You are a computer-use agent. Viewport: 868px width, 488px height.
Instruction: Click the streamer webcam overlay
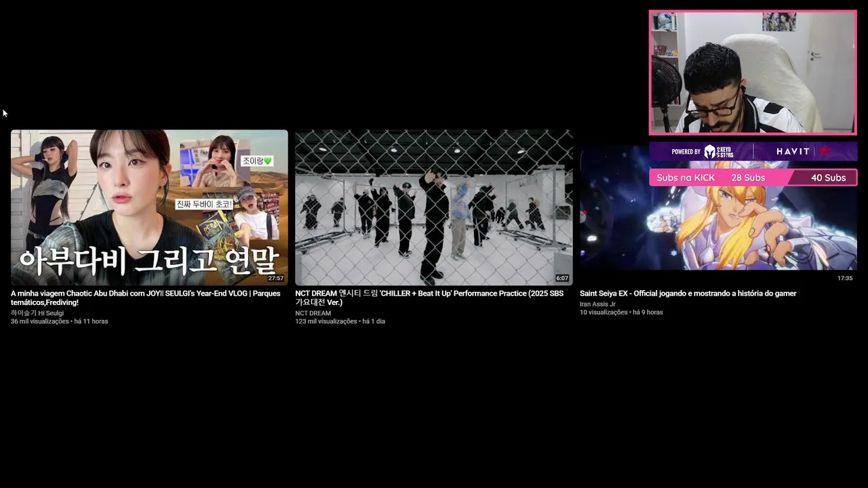point(753,73)
